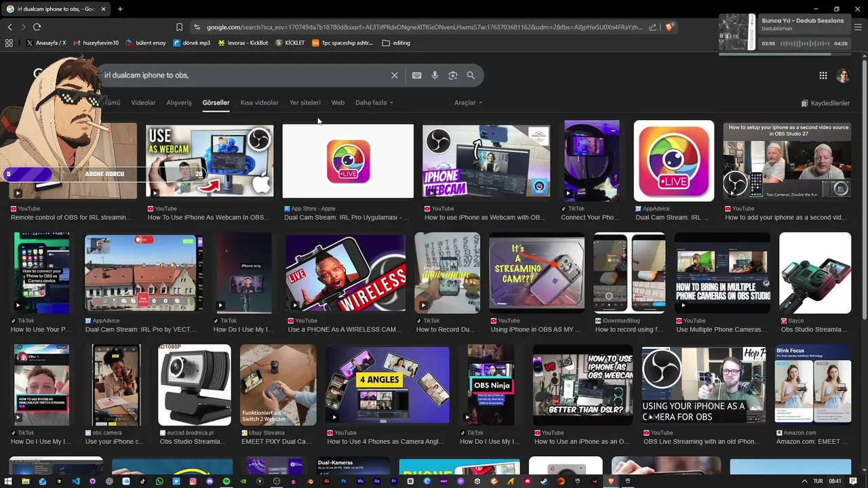Open the App Store Dual Cam Stream result
This screenshot has height=488, width=868.
[348, 161]
